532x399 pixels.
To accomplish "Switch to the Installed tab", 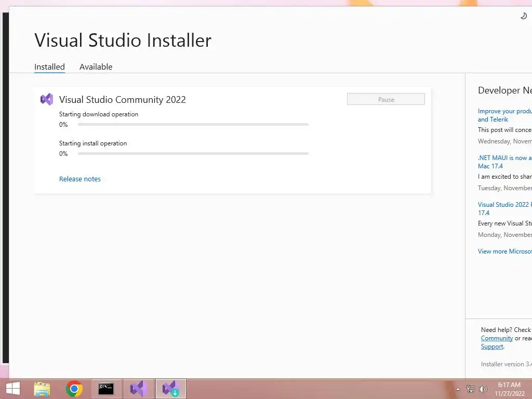I will coord(49,67).
